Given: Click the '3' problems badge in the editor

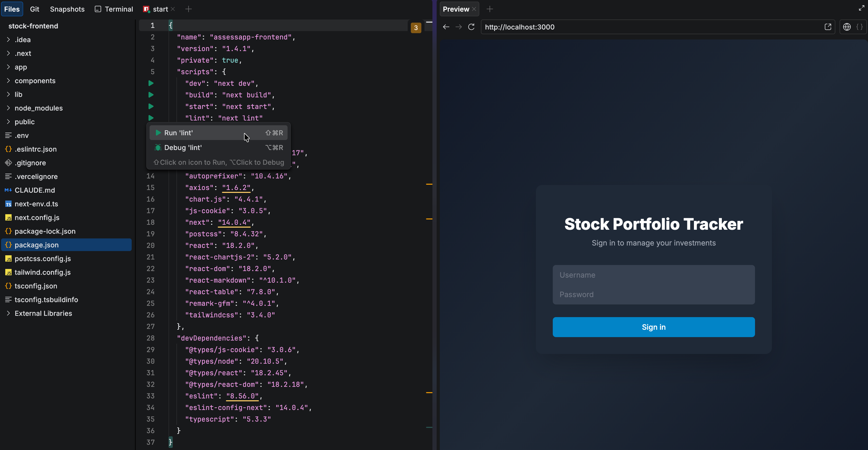Looking at the screenshot, I should click(x=416, y=28).
